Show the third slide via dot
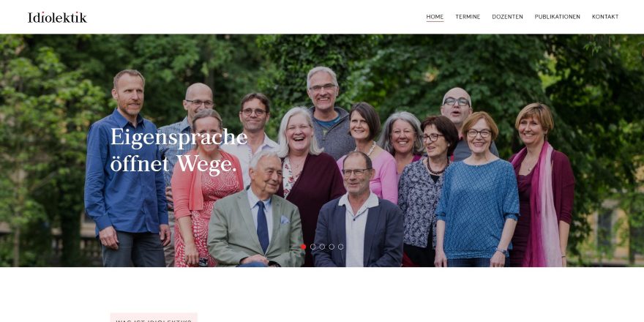The image size is (644, 322). [322, 247]
